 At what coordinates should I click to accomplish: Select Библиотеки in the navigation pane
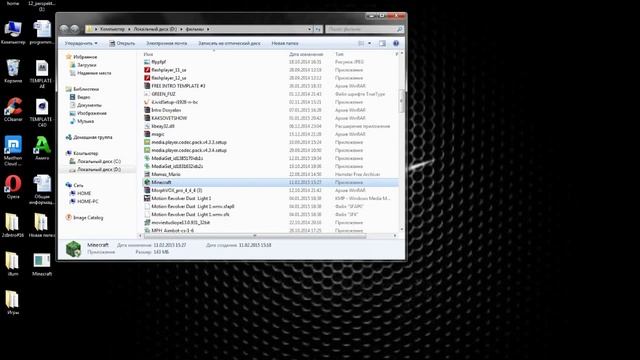82,89
